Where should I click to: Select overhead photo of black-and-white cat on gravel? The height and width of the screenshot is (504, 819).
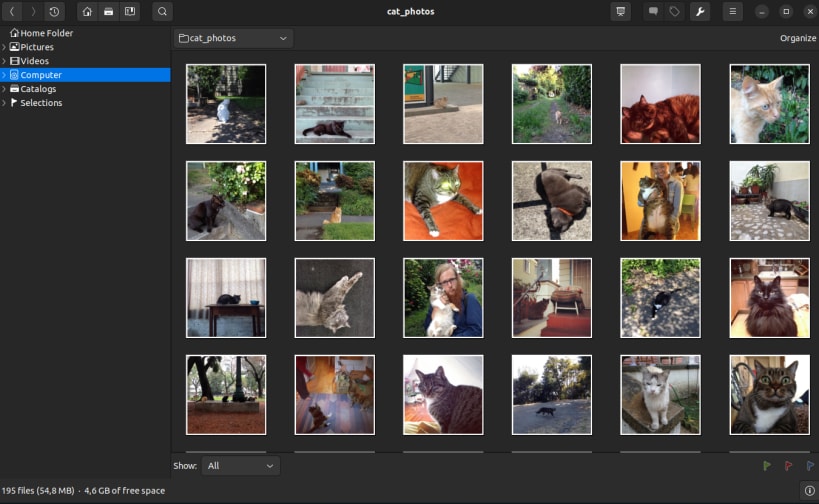pos(660,298)
